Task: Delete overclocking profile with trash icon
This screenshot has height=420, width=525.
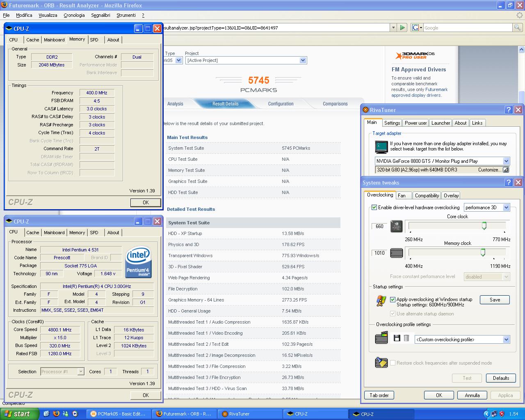Action: click(406, 338)
